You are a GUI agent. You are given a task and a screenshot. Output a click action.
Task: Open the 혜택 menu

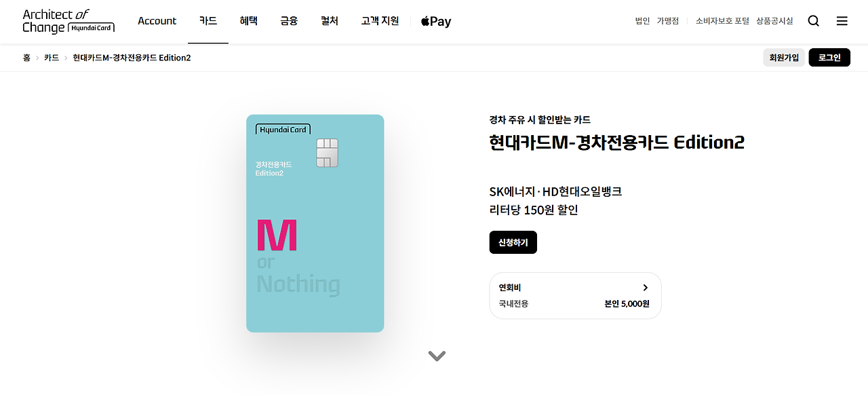(x=249, y=21)
